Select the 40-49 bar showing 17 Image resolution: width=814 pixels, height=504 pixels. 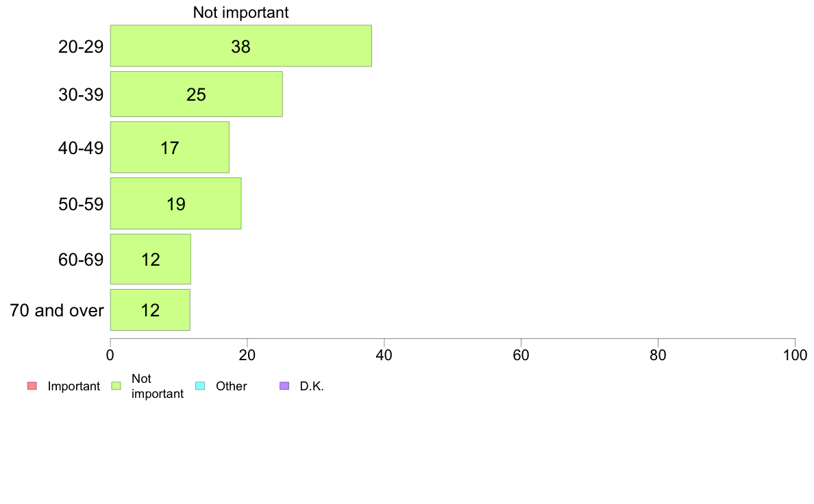click(170, 147)
